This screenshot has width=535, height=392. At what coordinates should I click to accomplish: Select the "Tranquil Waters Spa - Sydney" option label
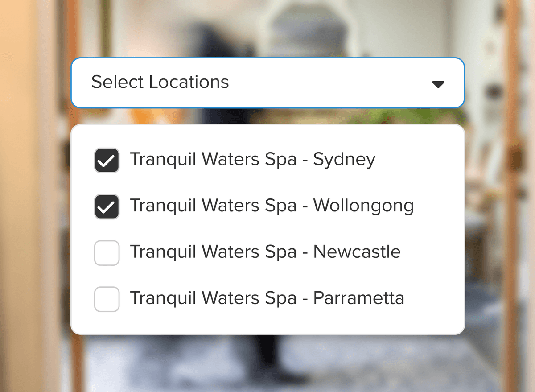tap(252, 160)
